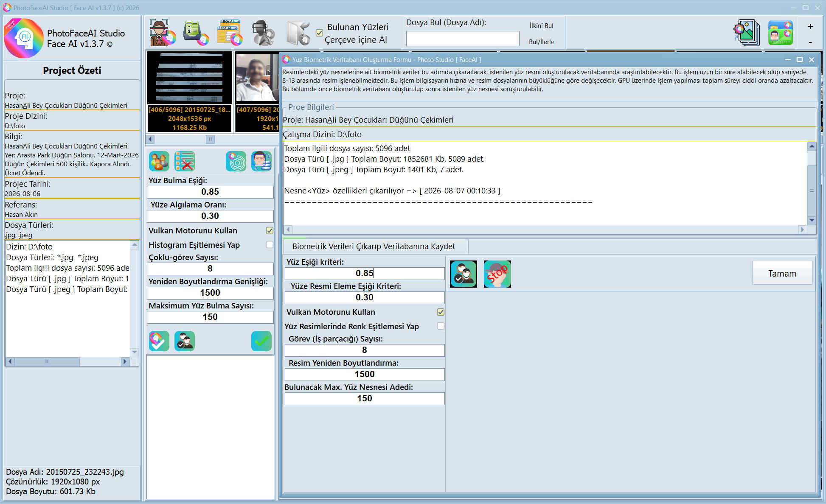Click the grayed-out folder tools icon
Viewport: 826px width, 504px height.
(298, 33)
